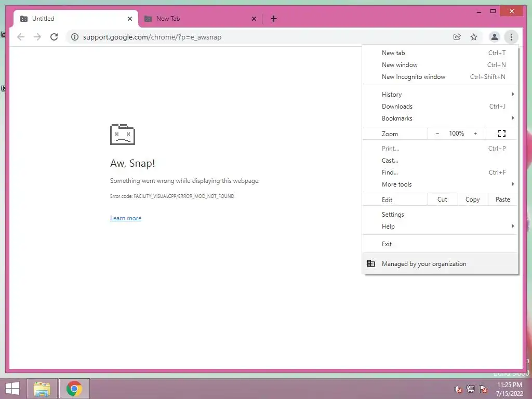This screenshot has width=532, height=399.
Task: Click the browser back arrow
Action: pos(21,37)
